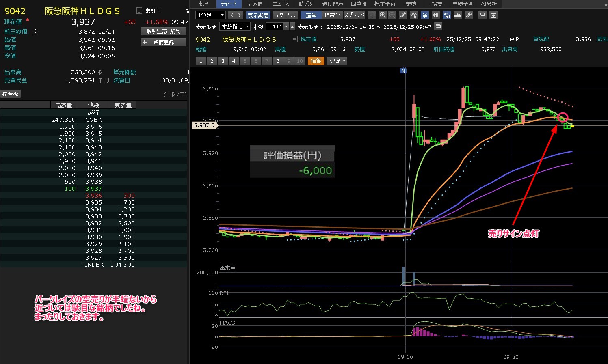Screen dimensions: 608x364
Task: Select the pencil drawing tool icon
Action: [x=402, y=15]
